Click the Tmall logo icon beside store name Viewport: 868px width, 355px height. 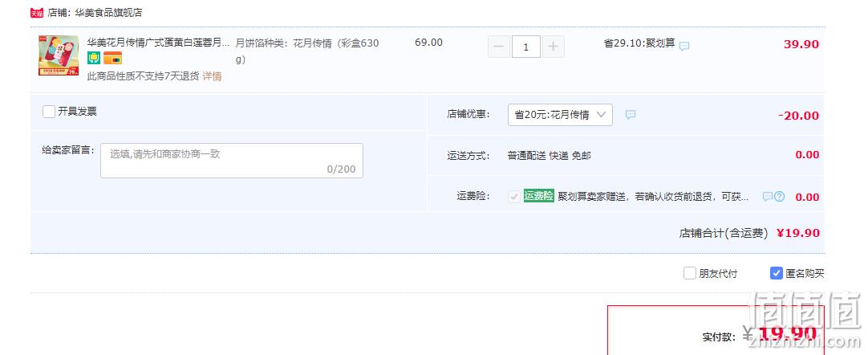pyautogui.click(x=37, y=13)
